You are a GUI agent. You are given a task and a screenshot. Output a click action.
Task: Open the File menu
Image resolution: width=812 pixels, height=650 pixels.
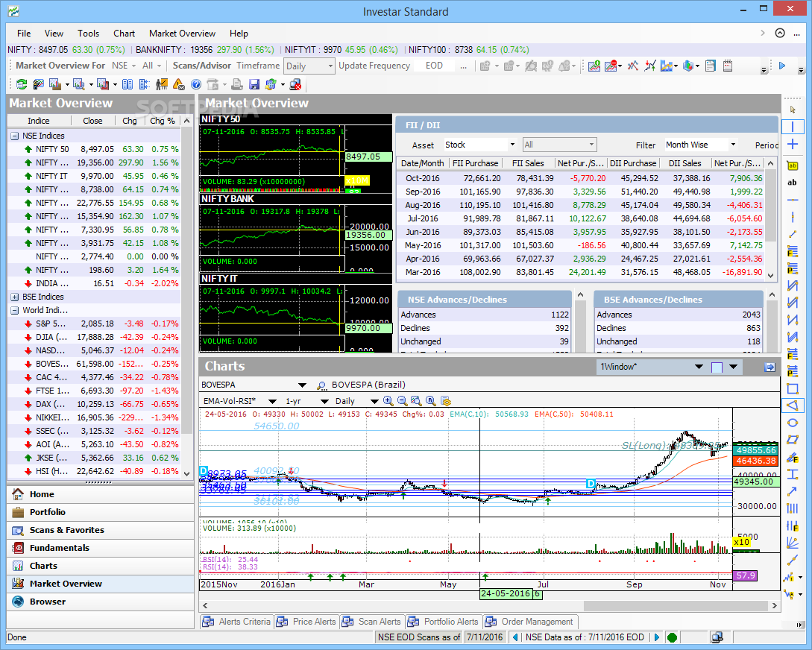24,34
